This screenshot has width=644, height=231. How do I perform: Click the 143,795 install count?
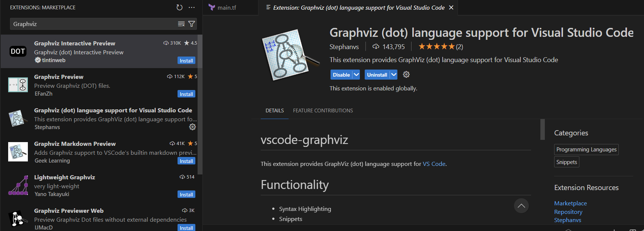[389, 46]
